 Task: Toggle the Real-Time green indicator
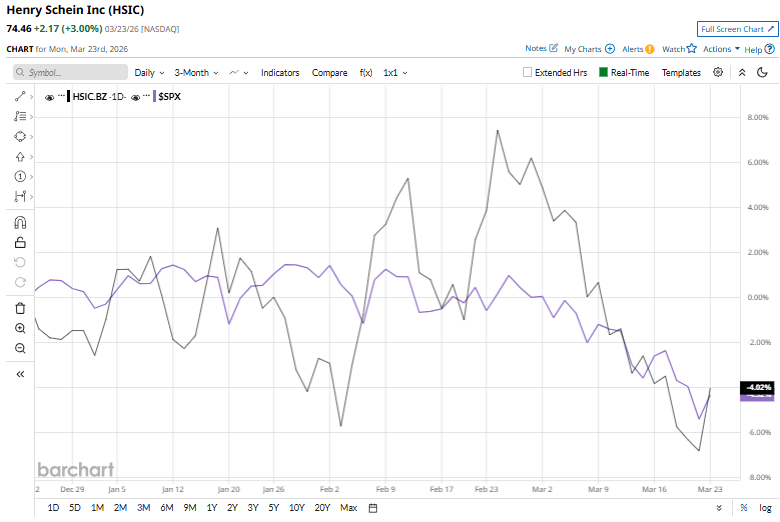click(603, 72)
